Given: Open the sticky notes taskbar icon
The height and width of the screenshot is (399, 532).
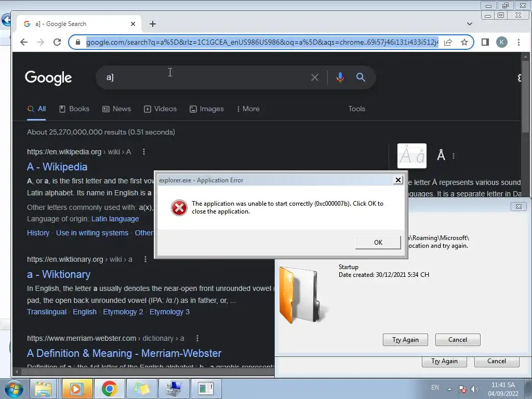Looking at the screenshot, I should point(141,389).
